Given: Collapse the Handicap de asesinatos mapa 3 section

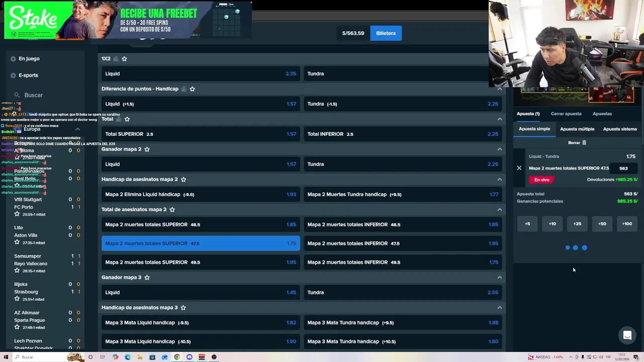Looking at the screenshot, I should pyautogui.click(x=500, y=308).
